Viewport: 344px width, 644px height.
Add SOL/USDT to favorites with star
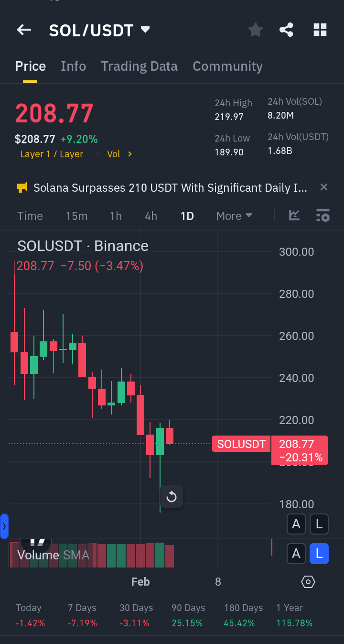point(256,30)
